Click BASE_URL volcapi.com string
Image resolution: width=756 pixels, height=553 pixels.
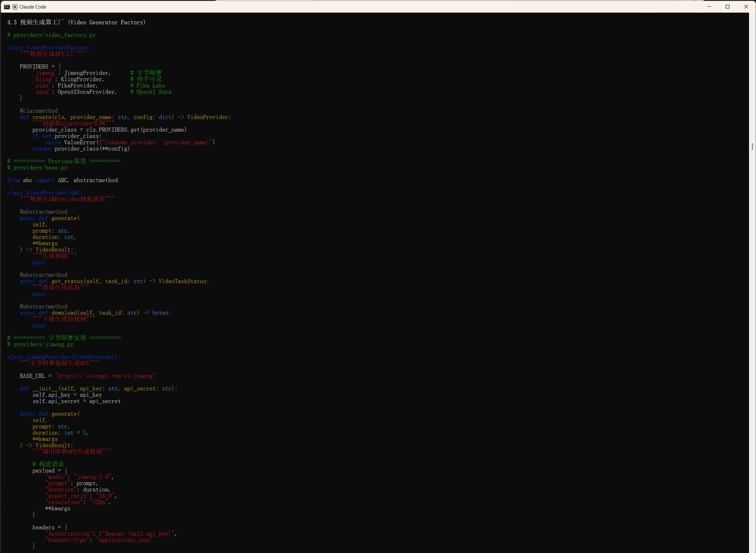click(105, 376)
